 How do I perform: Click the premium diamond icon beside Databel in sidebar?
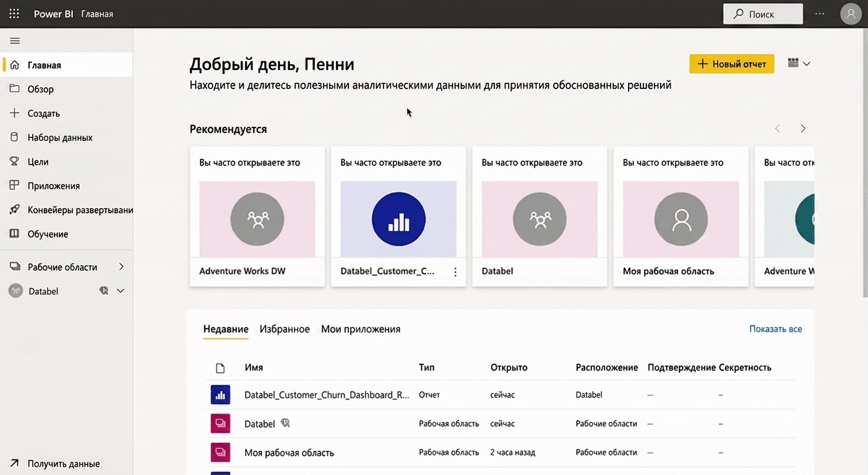104,291
